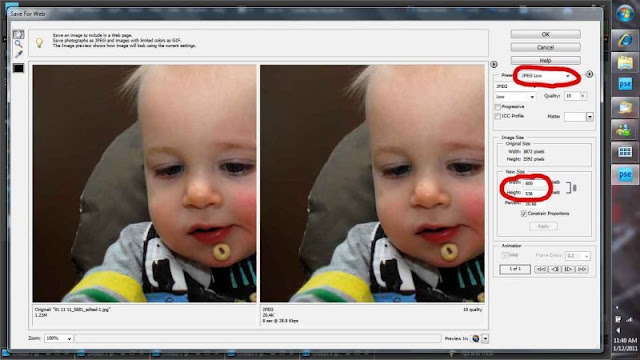The height and width of the screenshot is (360, 640).
Task: Enable the Progressive checkbox
Action: [x=498, y=107]
